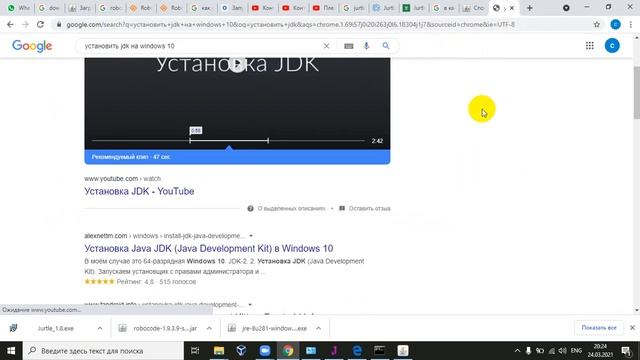Open the 'Установка JDK - YouTube' link
Viewport: 640px width, 360px height.
[139, 191]
